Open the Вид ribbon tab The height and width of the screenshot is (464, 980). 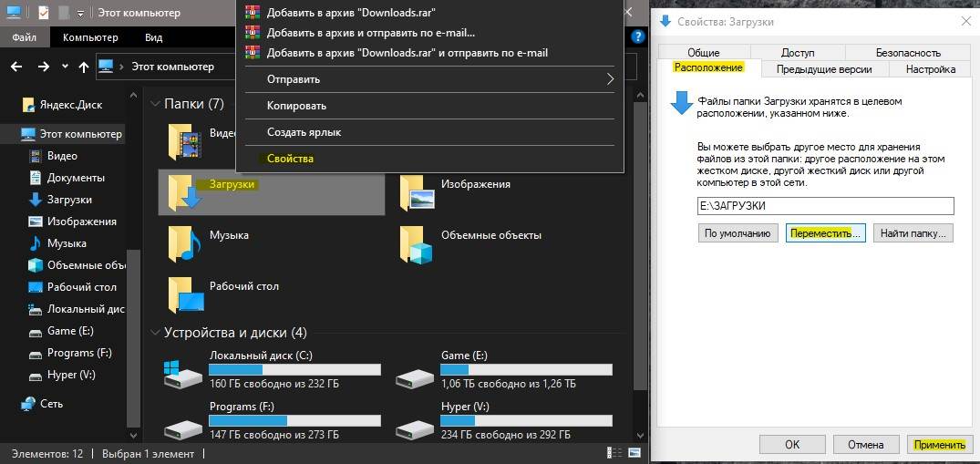(x=154, y=37)
